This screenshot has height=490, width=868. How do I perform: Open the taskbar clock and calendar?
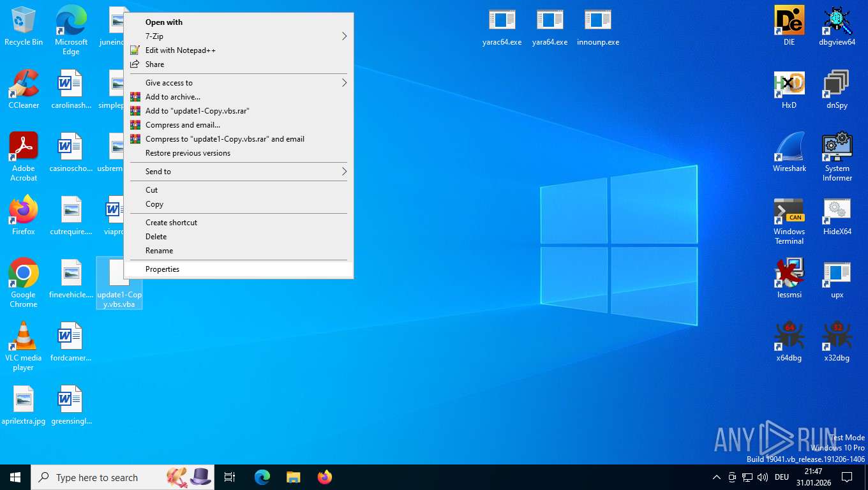814,477
